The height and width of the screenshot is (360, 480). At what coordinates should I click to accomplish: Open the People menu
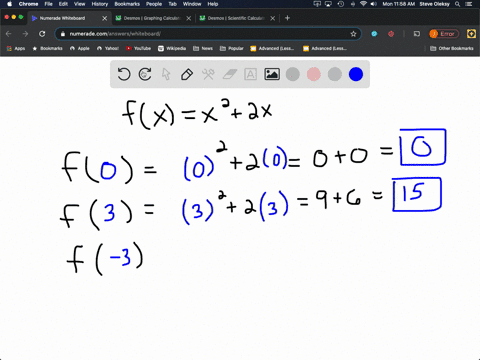pos(154,4)
